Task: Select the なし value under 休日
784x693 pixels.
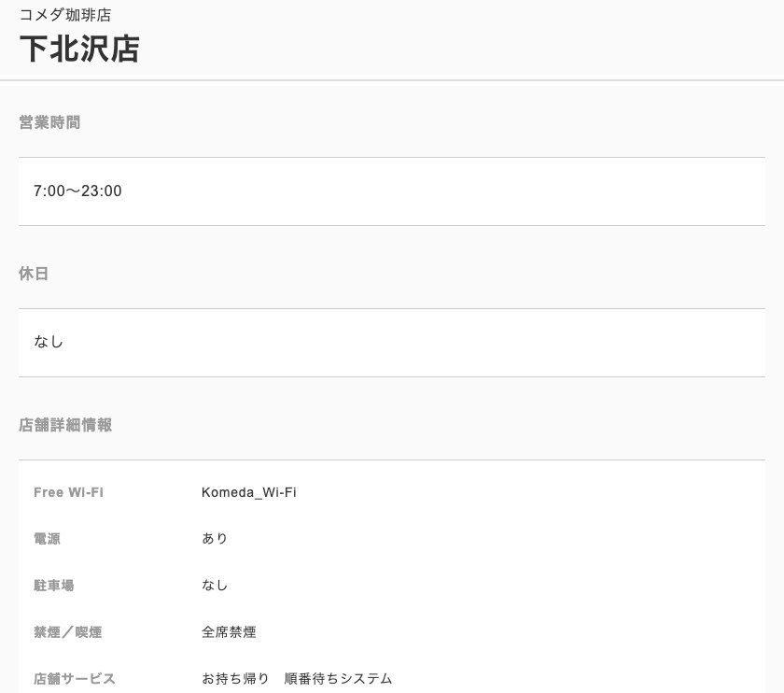Action: click(49, 342)
